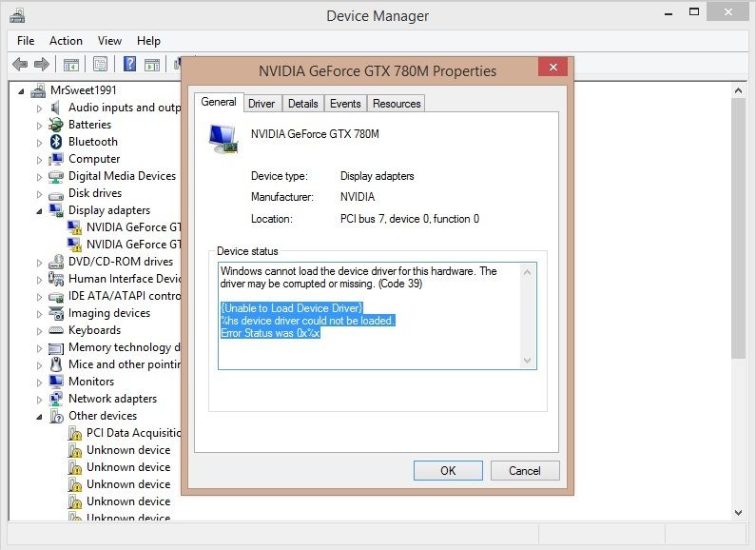Click the 'PCI bus 7, device 0, function 0' text
Viewport: 756px width, 550px height.
[x=409, y=219]
